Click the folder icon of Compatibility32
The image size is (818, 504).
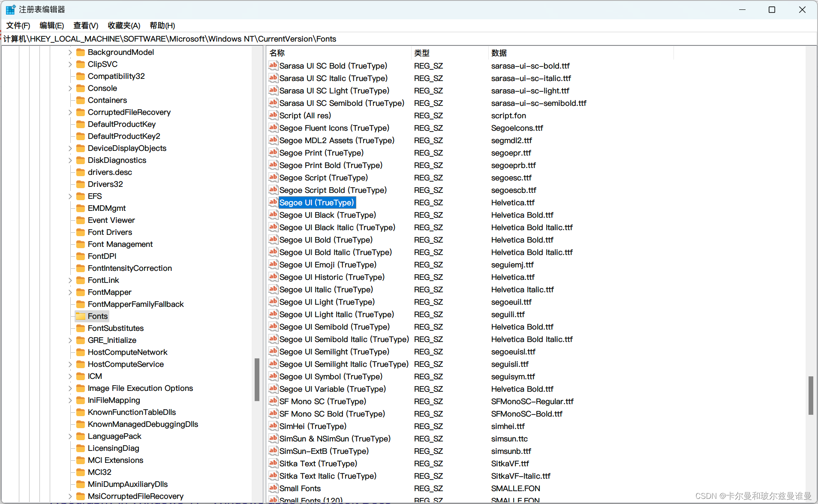(81, 76)
